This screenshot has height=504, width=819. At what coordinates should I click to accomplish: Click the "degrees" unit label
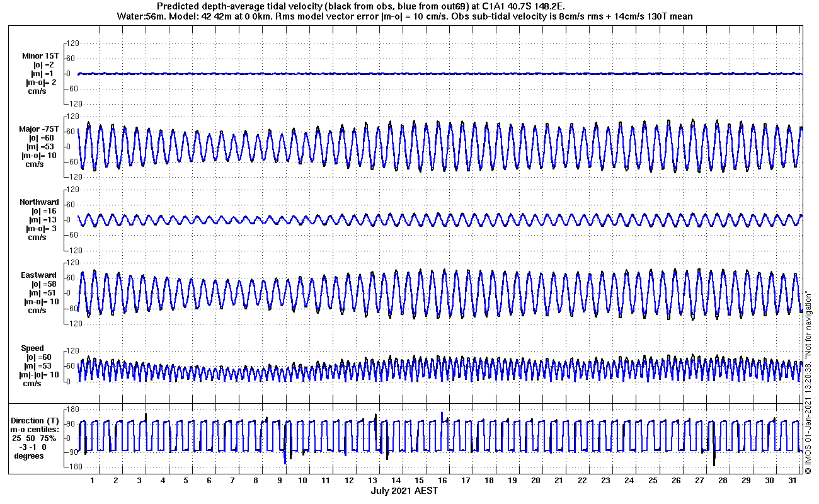pos(29,455)
